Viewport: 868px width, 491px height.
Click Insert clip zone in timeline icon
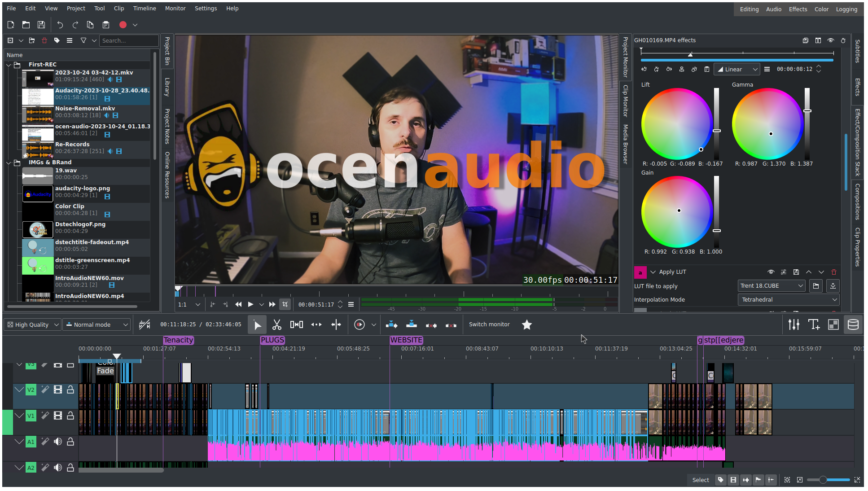coord(392,324)
